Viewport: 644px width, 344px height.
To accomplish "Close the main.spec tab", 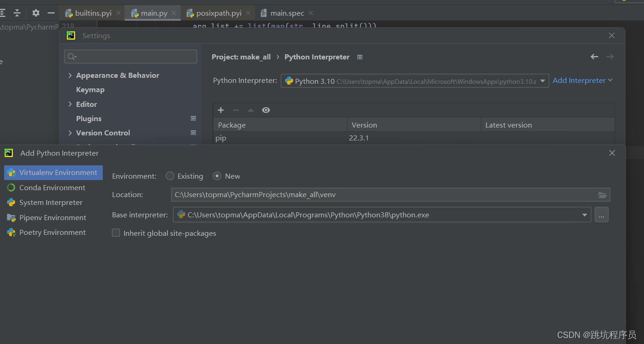I will [x=310, y=13].
